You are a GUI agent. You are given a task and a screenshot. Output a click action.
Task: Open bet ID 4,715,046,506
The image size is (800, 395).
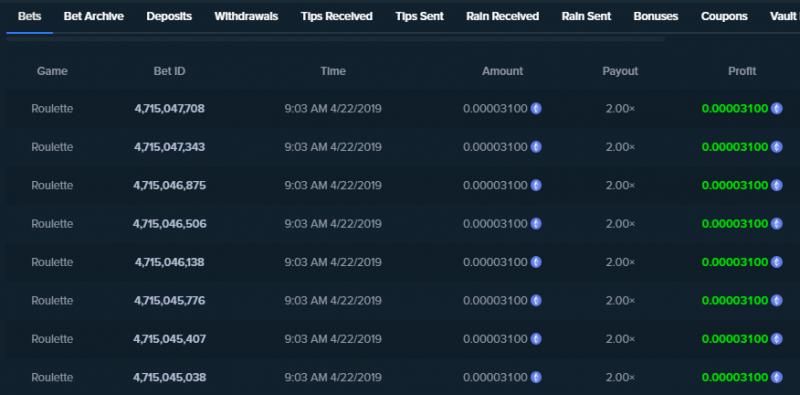click(x=170, y=224)
